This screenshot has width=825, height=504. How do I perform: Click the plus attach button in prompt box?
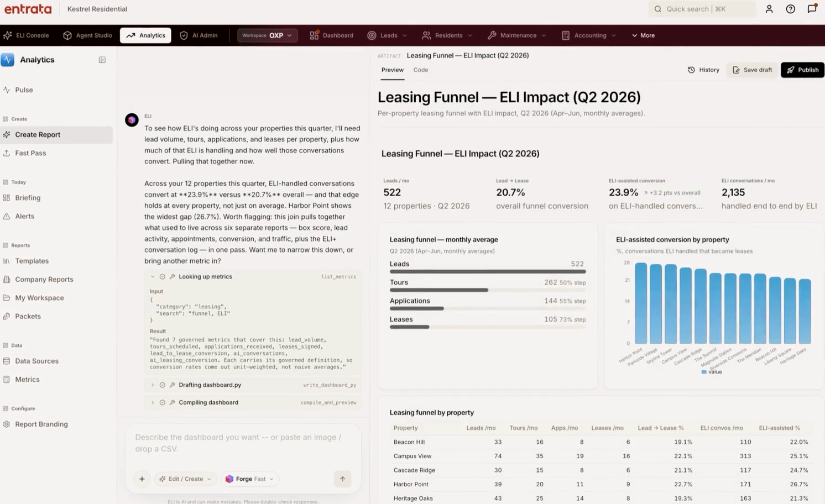pos(142,479)
